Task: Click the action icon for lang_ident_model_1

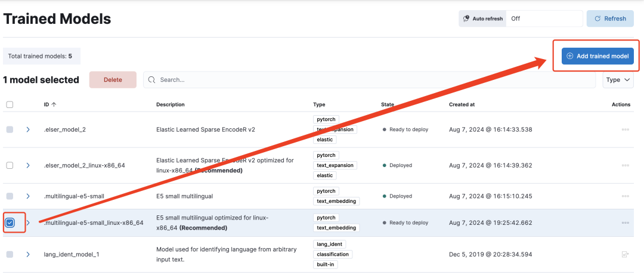Action: (625, 255)
